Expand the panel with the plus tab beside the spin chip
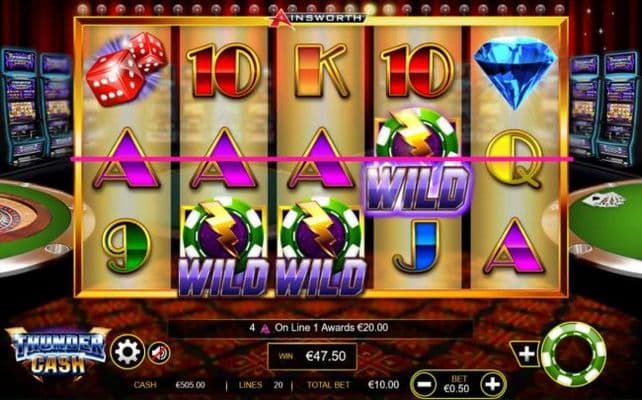This screenshot has height=400, width=642. pyautogui.click(x=526, y=354)
